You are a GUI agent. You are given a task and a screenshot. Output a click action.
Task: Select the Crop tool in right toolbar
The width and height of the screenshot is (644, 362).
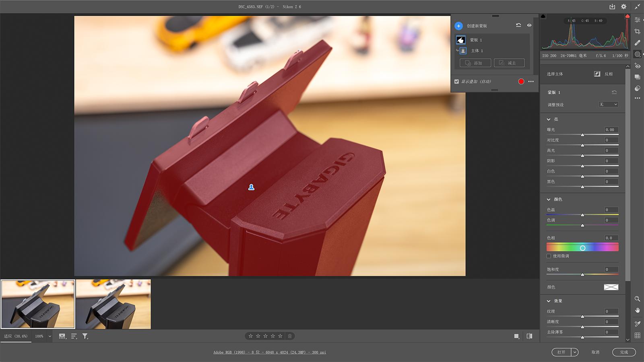[x=638, y=31]
